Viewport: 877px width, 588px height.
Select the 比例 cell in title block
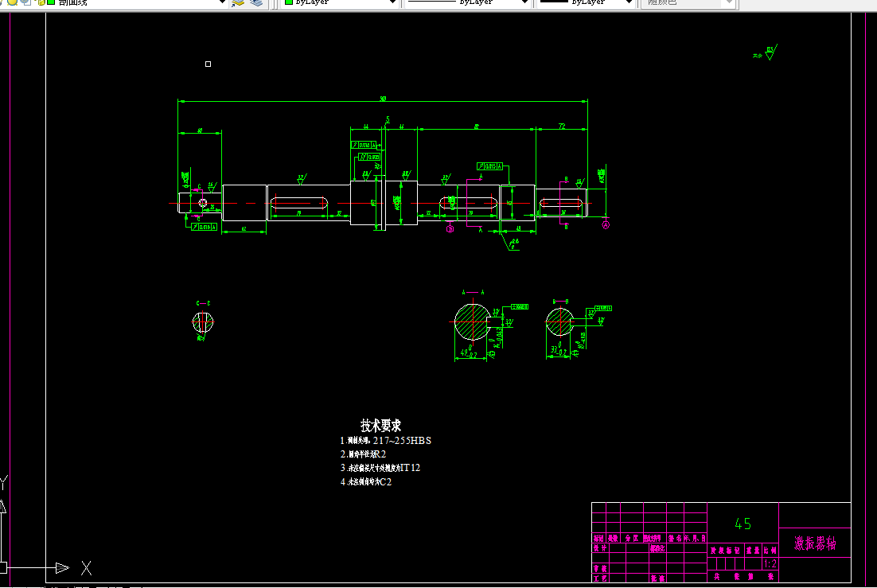pyautogui.click(x=770, y=551)
